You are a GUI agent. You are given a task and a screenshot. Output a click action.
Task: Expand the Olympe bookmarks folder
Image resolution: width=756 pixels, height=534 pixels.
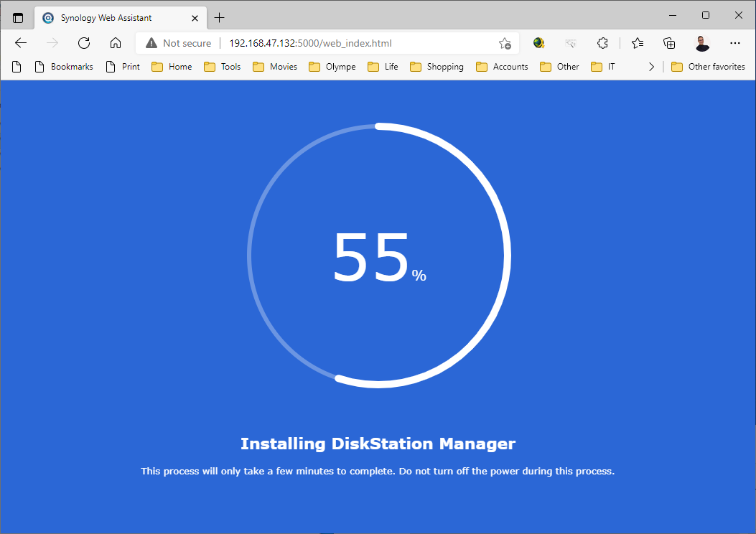pos(332,67)
